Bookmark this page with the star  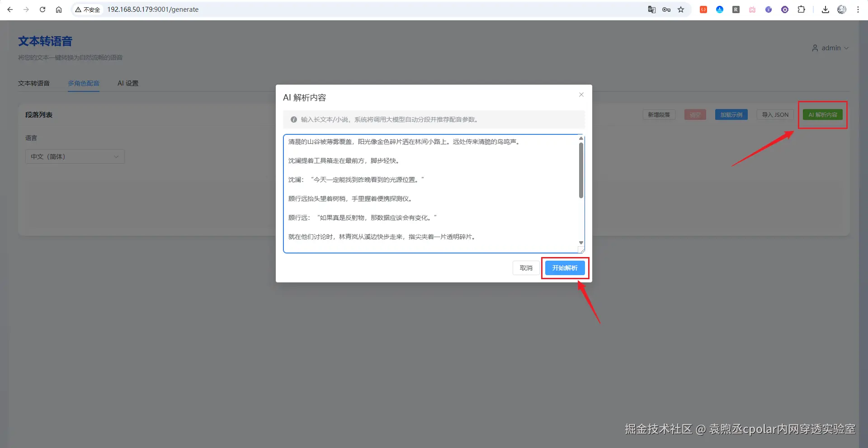pyautogui.click(x=681, y=10)
